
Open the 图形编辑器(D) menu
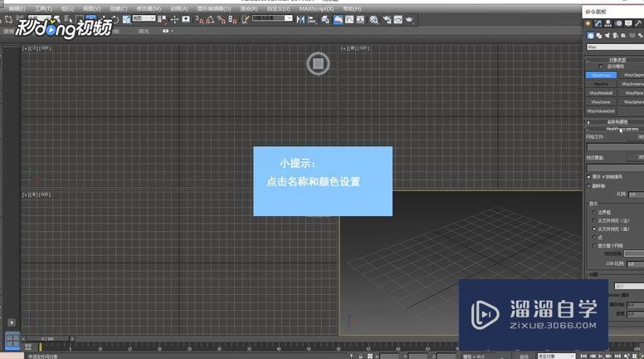213,8
